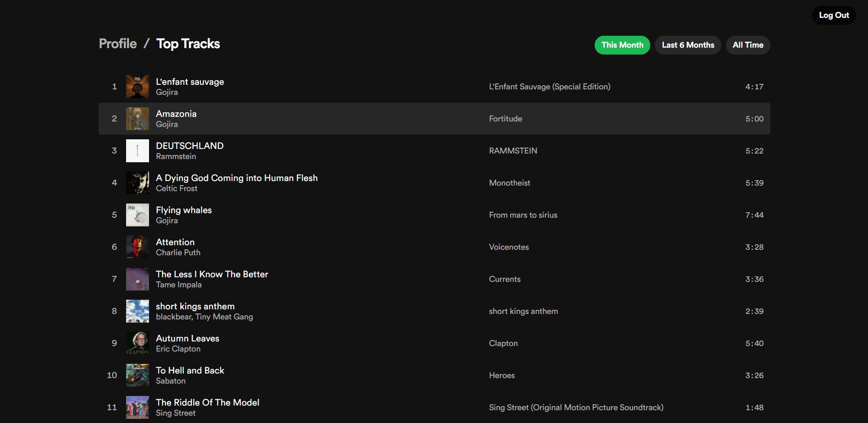Click the Log Out button
The width and height of the screenshot is (868, 423).
(834, 15)
